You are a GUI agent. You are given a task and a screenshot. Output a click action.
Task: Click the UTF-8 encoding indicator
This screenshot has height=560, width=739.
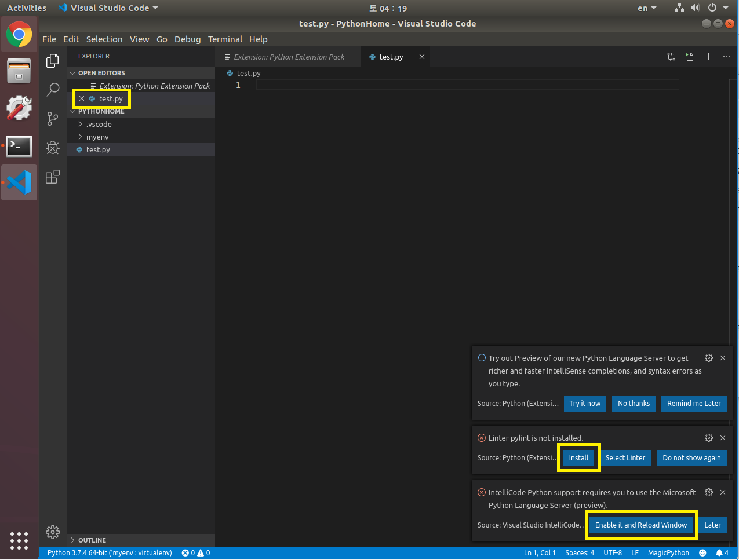pos(613,553)
